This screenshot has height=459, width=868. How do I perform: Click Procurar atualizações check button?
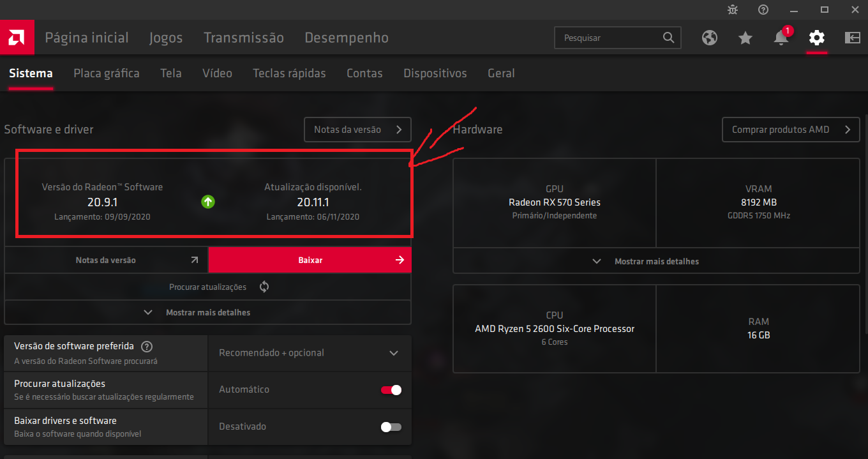point(208,287)
